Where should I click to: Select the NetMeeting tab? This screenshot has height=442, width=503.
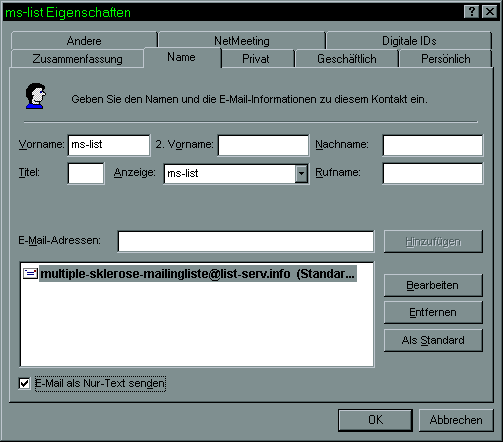[242, 41]
